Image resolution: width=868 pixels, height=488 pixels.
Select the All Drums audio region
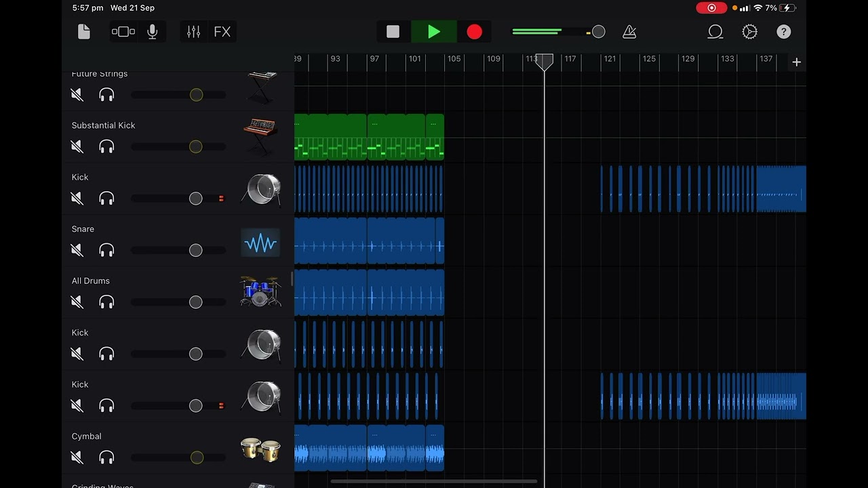point(370,293)
